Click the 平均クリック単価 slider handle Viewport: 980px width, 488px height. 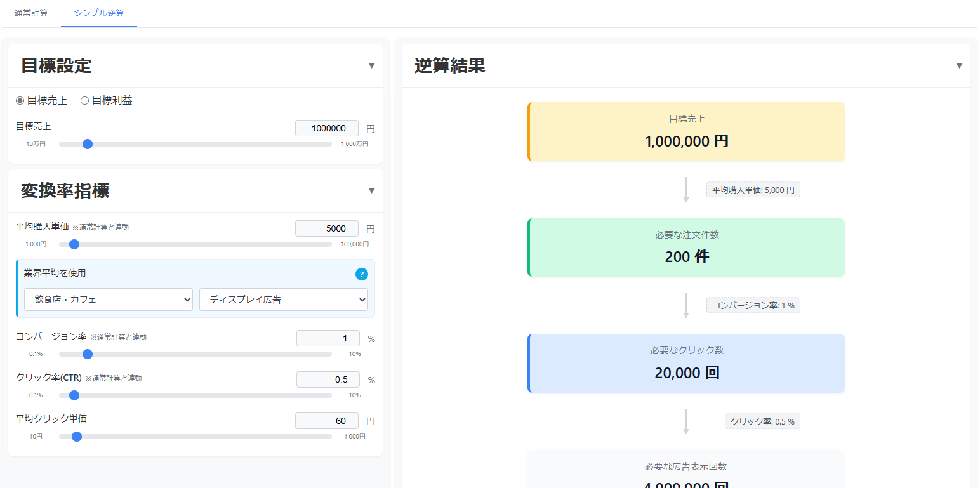click(x=77, y=437)
